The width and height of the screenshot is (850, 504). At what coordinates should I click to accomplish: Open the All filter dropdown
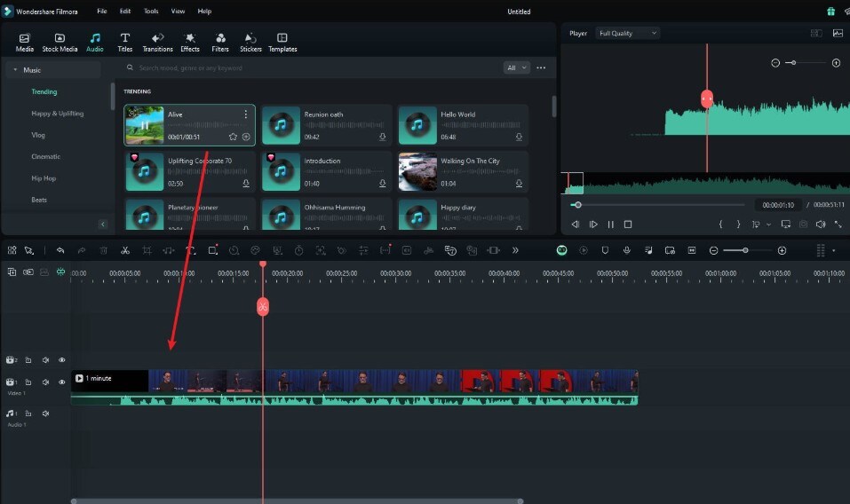click(516, 67)
